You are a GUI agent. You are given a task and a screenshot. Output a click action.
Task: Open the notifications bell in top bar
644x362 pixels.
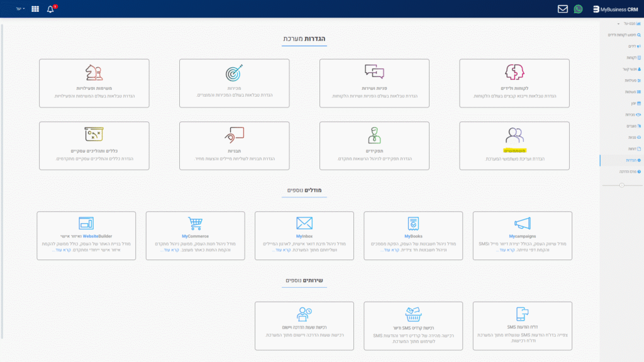coord(50,9)
